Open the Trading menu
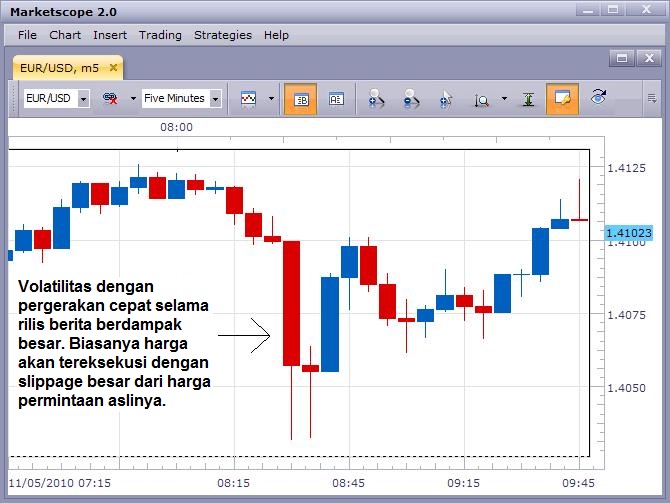This screenshot has height=503, width=670. [160, 35]
